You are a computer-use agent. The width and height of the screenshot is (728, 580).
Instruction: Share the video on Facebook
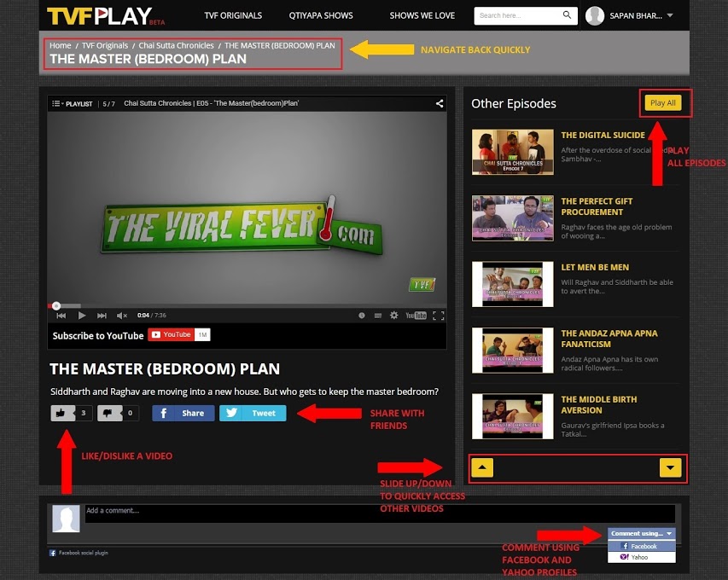tap(183, 413)
